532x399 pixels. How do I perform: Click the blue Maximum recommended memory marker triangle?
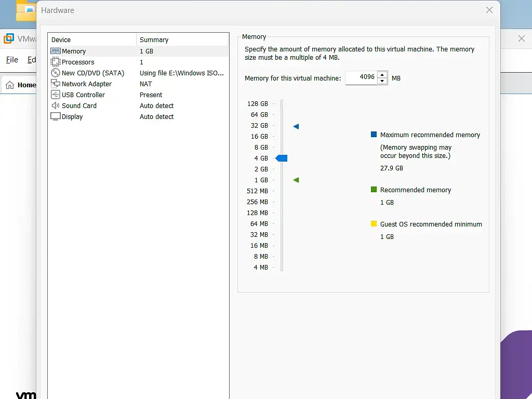[296, 126]
